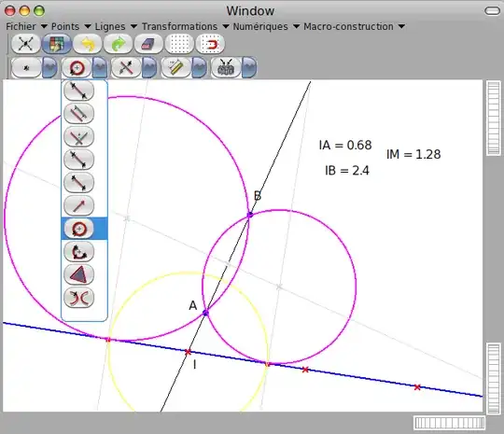
Task: Open the Lignes menu
Action: (x=116, y=26)
